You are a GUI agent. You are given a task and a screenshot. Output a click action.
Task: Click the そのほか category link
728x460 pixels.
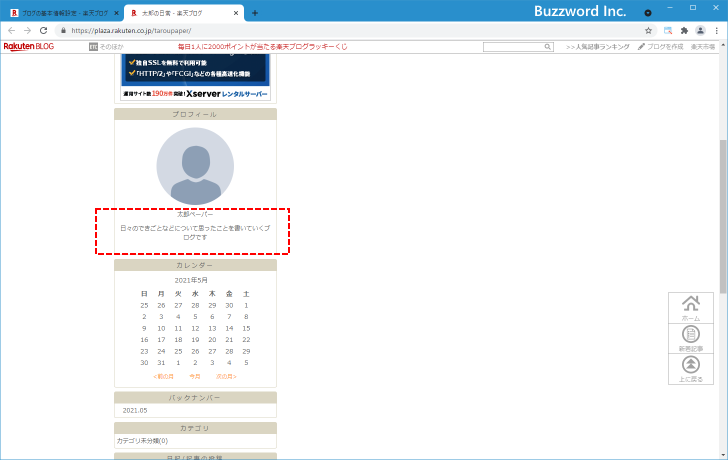[106, 47]
